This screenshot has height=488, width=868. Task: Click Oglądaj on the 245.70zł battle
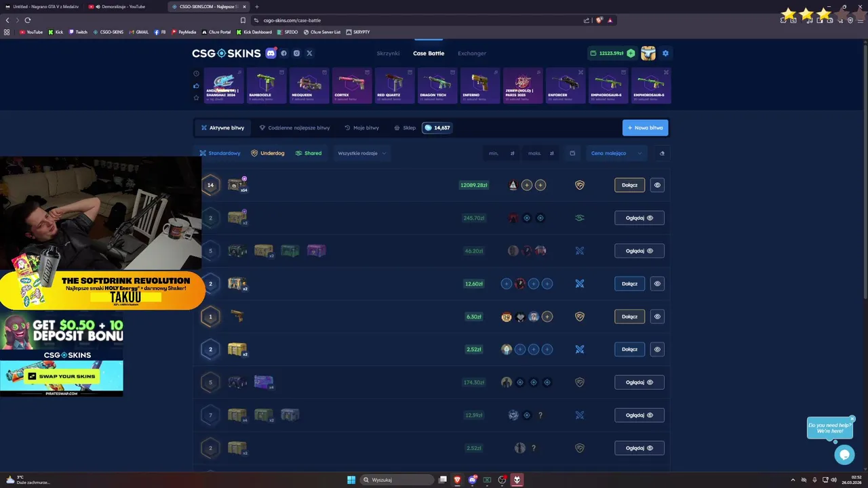tap(639, 218)
